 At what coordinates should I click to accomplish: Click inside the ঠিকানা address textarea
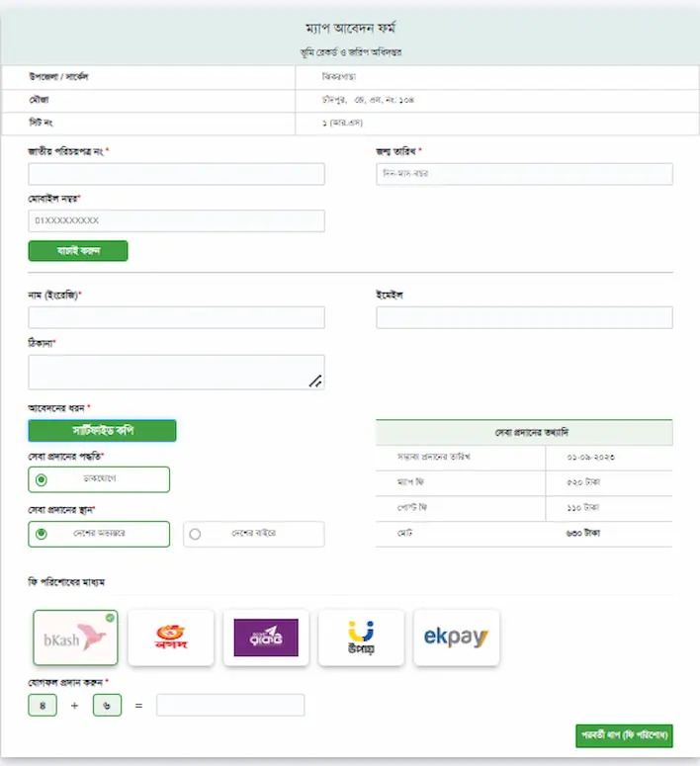(x=176, y=373)
